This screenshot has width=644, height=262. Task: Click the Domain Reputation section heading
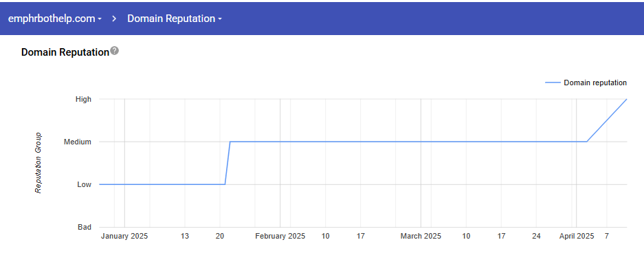coord(65,52)
